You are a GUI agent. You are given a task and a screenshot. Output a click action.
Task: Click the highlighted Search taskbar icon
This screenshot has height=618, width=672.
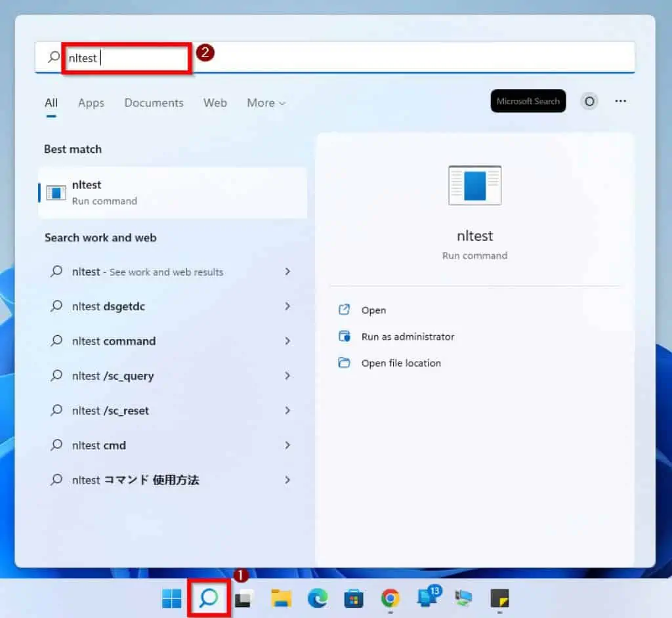point(209,598)
